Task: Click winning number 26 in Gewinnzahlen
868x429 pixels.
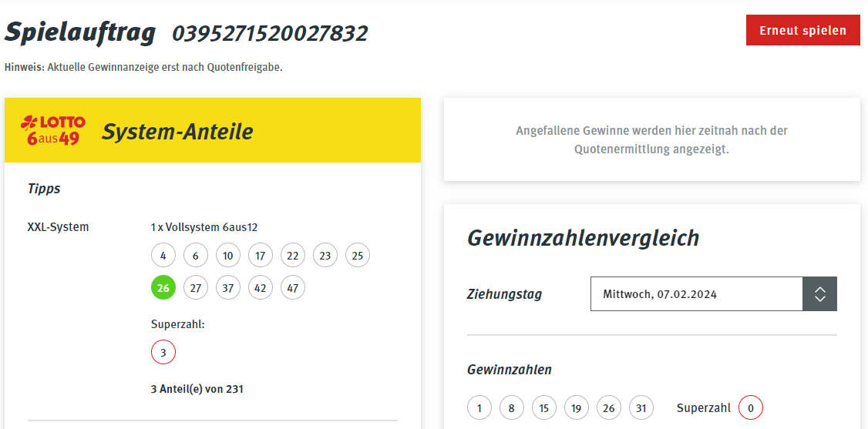Action: [609, 408]
